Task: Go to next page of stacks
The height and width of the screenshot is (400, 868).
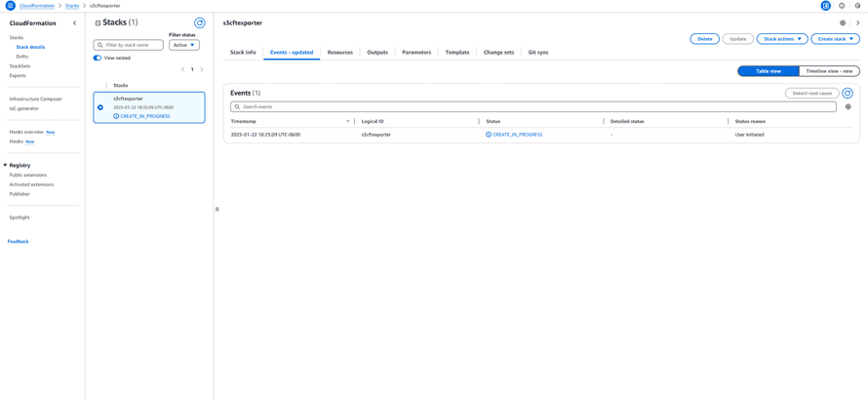Action: pyautogui.click(x=202, y=69)
